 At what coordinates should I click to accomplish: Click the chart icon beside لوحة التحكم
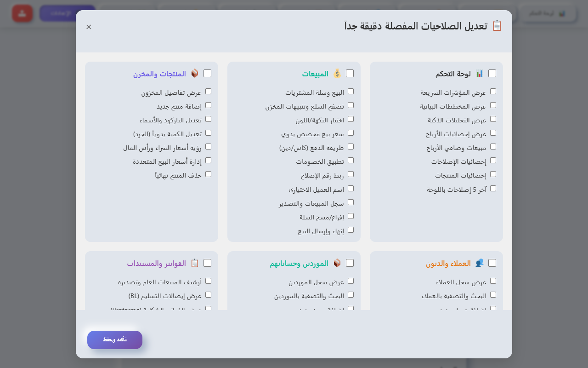(x=479, y=74)
